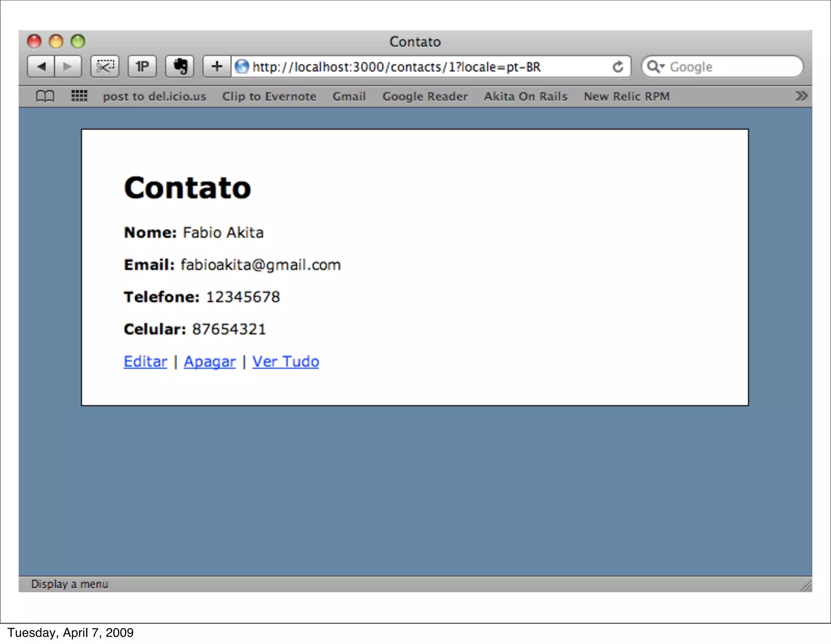
Task: Click the Google search field
Action: coord(730,67)
